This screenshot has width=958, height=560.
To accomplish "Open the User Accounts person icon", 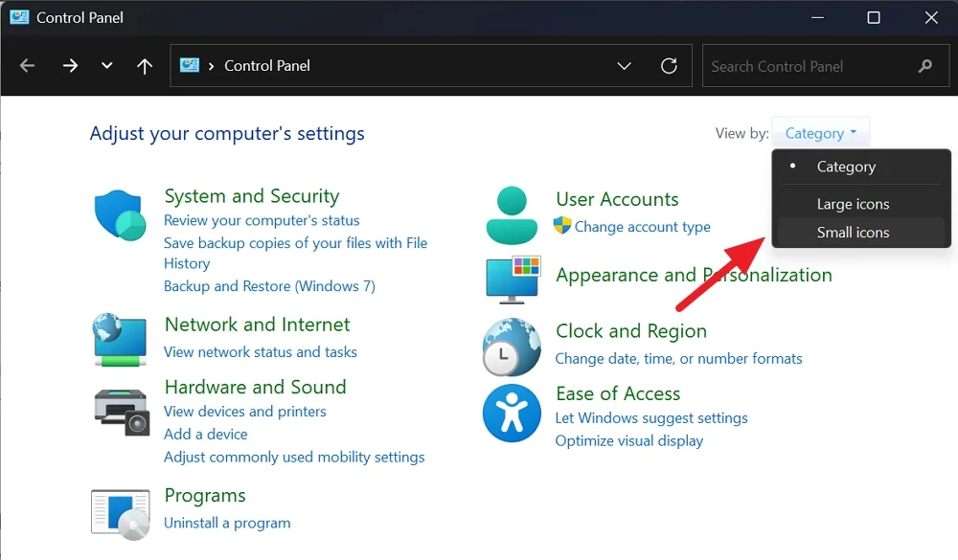I will [512, 215].
